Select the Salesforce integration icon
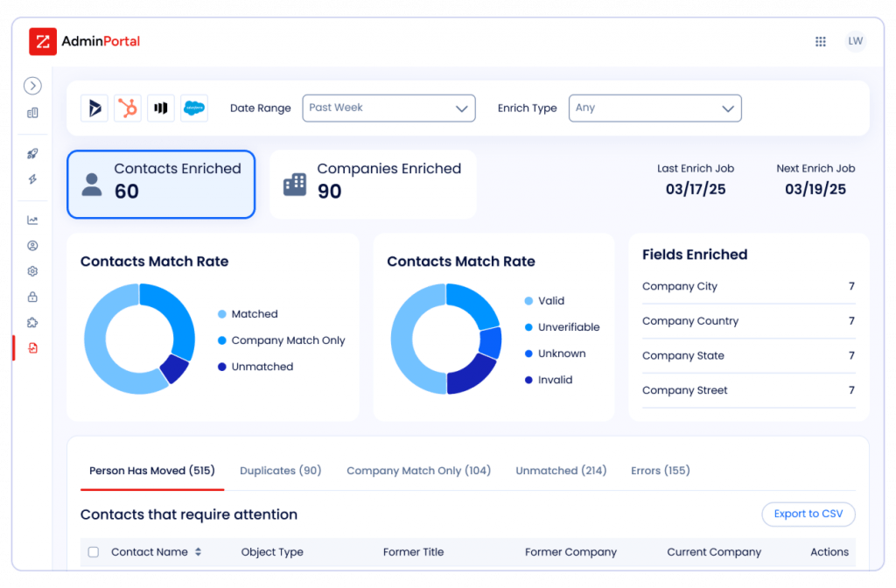 pos(193,108)
